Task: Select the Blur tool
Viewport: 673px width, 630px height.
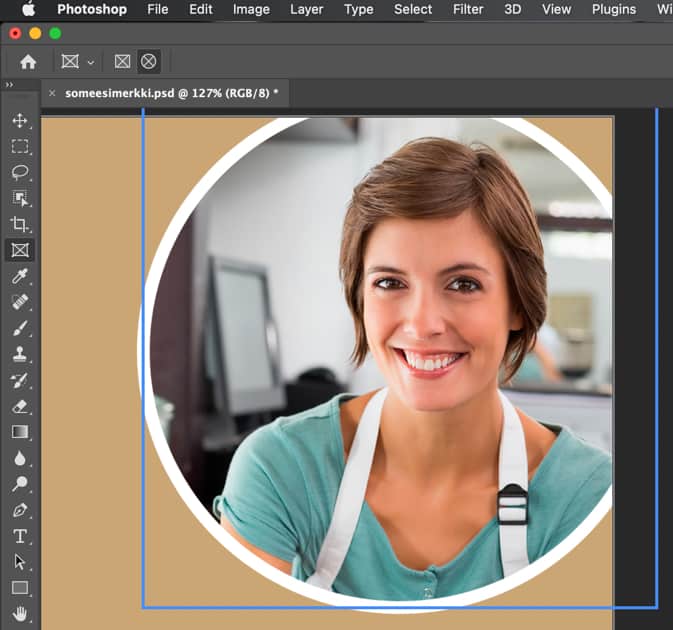Action: click(x=20, y=458)
